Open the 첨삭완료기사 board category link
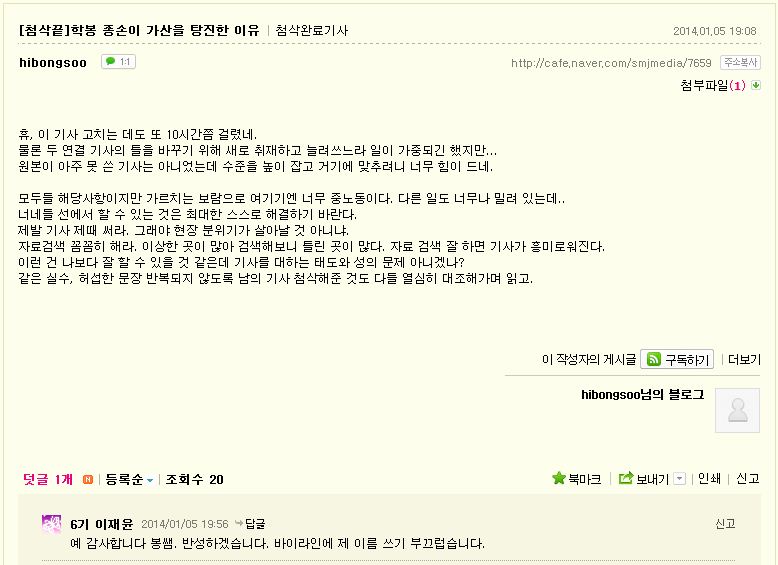The image size is (778, 565). (311, 30)
